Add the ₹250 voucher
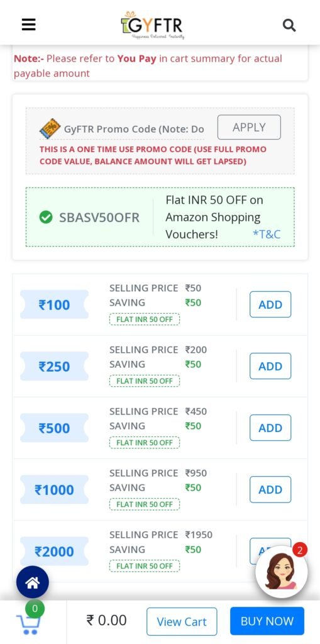Viewport: 320px width, 644px height. 270,366
